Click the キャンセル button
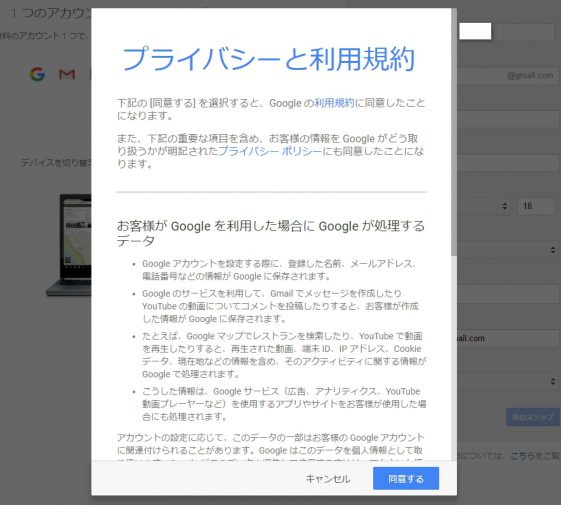Image resolution: width=561 pixels, height=505 pixels. [328, 479]
